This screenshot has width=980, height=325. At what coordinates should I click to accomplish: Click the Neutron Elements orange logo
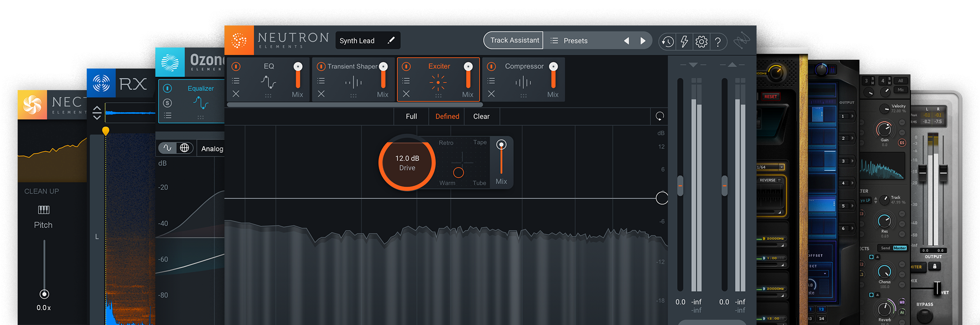coord(239,40)
